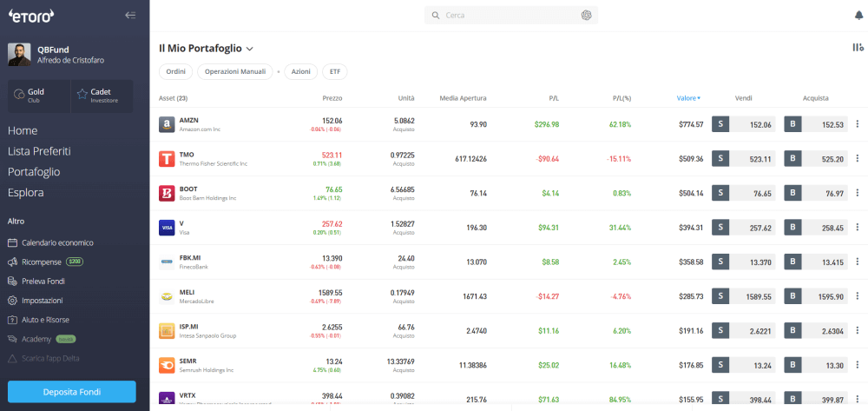Open Ricompense rewards page

click(45, 262)
